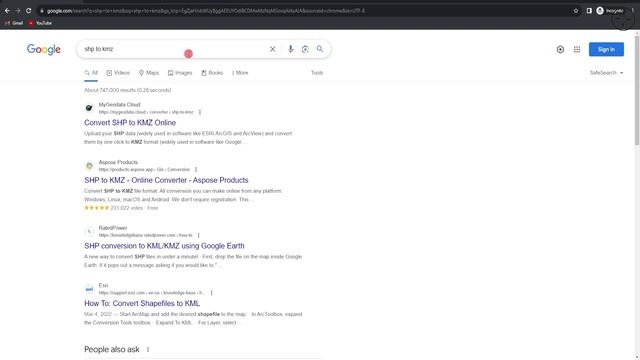This screenshot has width=640, height=360.
Task: Click the Aspose Products site favicon
Action: coord(89,165)
